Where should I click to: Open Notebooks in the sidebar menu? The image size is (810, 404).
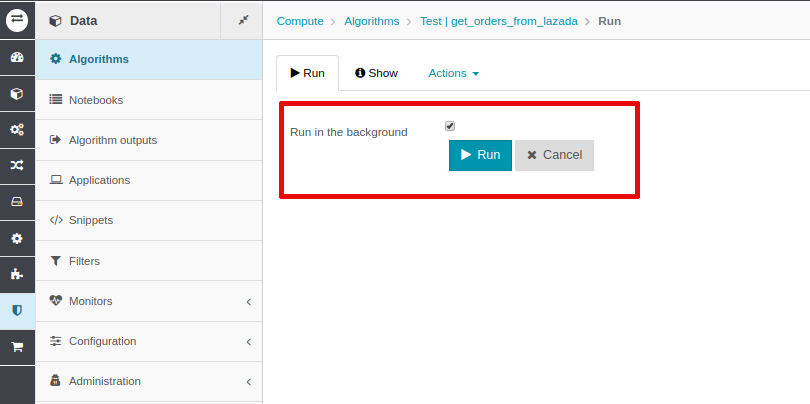[149, 100]
